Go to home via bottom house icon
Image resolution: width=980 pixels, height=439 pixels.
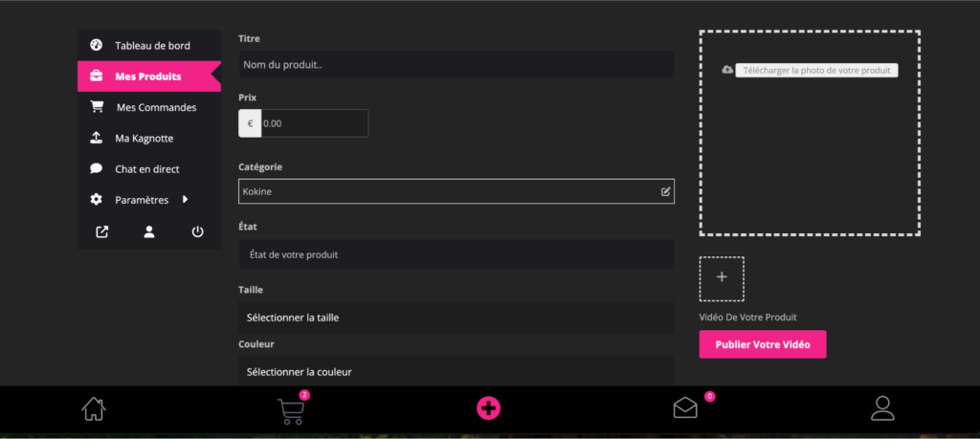(94, 409)
